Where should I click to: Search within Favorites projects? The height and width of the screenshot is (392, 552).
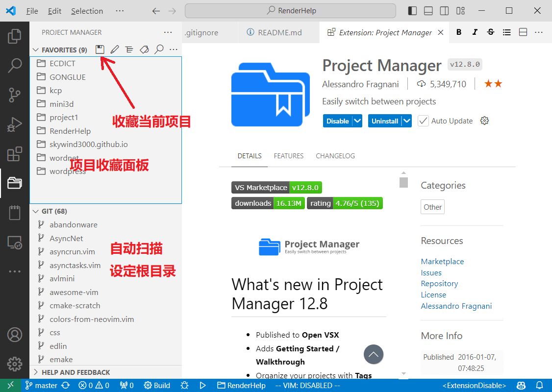point(159,49)
